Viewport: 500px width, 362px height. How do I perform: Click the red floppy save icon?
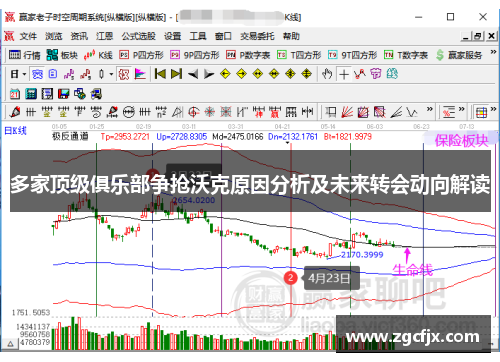coord(63,94)
